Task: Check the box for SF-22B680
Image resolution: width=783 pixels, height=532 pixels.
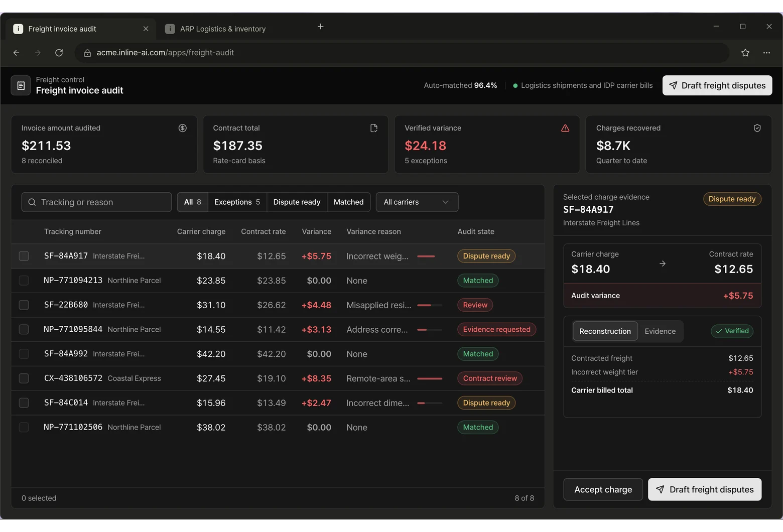Action: [24, 305]
